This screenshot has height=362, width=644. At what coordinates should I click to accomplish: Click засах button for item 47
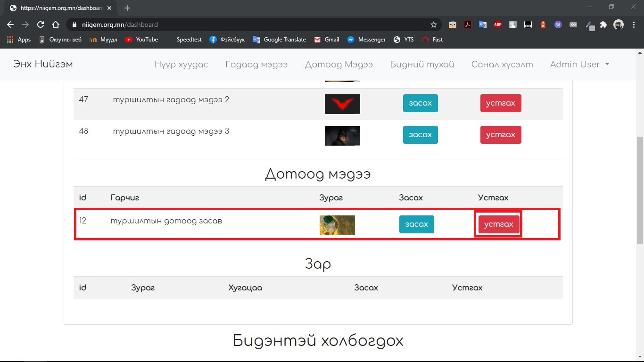[420, 103]
